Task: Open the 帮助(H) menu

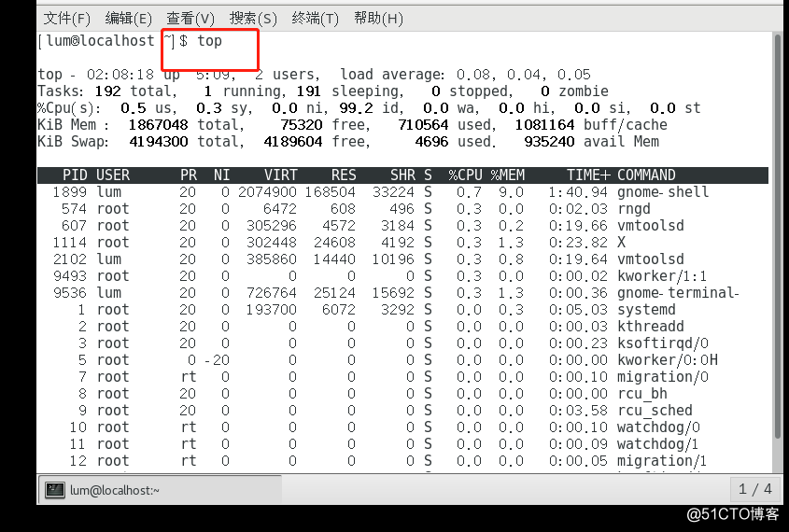Action: click(x=378, y=19)
